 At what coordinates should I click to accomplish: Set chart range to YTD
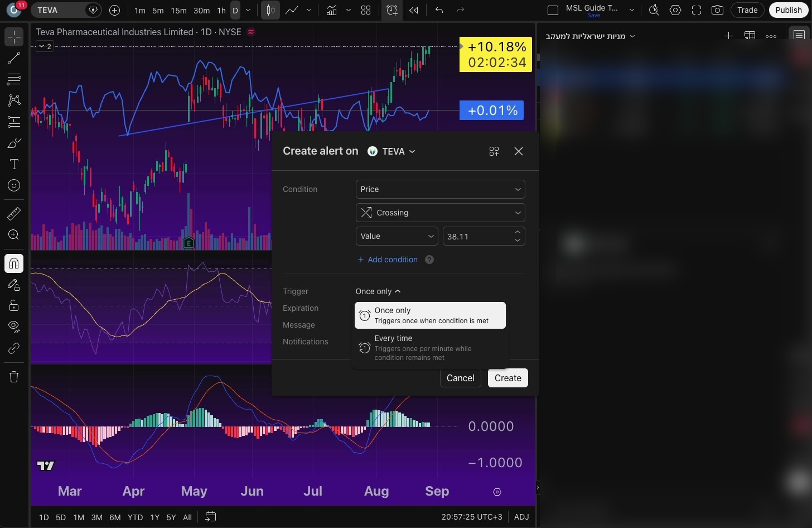coord(135,517)
